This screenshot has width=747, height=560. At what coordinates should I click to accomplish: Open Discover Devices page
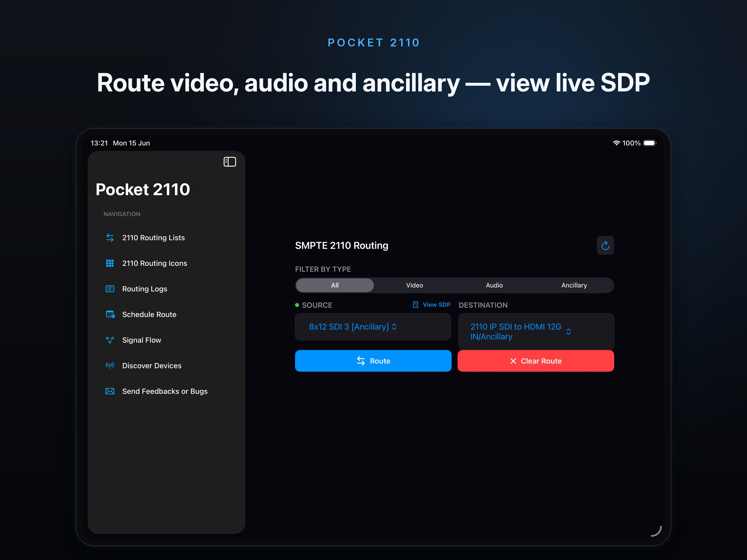tap(166, 365)
